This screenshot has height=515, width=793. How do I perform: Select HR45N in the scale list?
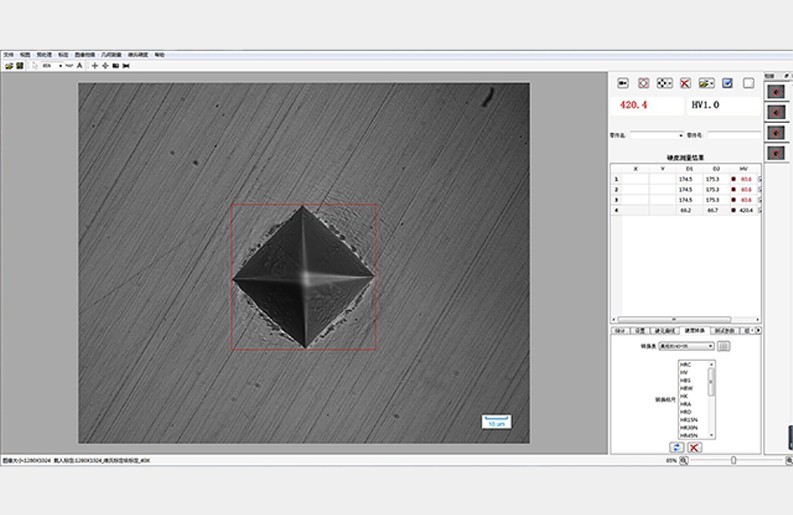688,435
